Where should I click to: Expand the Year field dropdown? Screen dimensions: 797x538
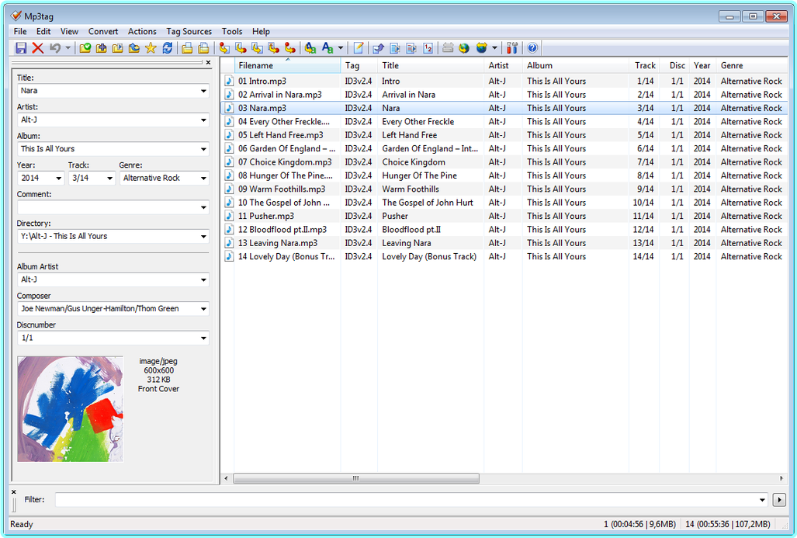[x=58, y=178]
